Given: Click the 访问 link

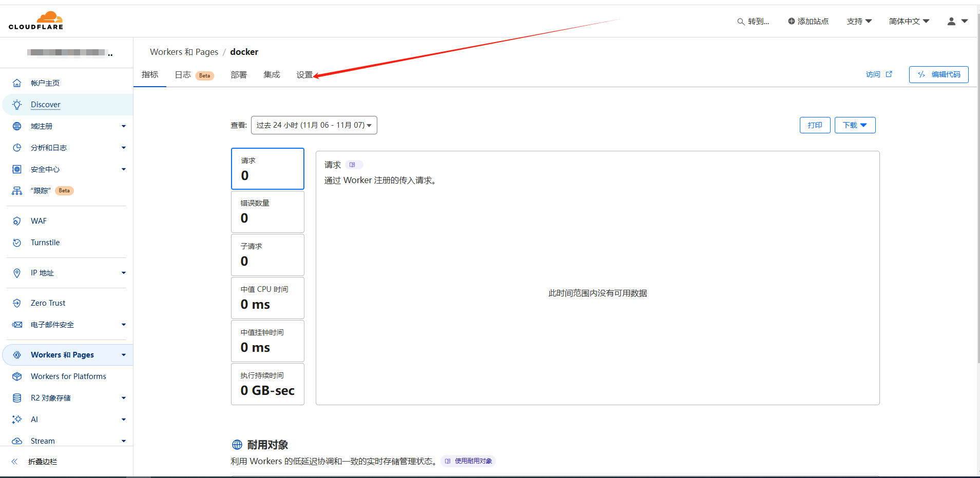Looking at the screenshot, I should point(873,74).
